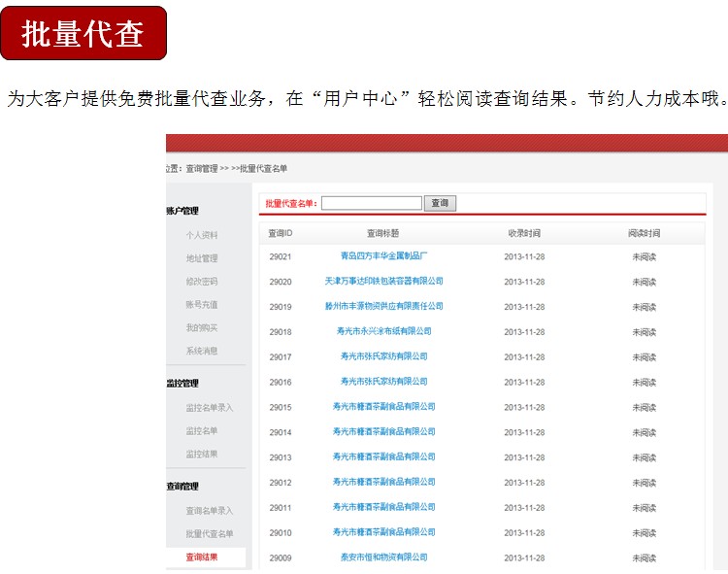Select the red 查询结果 sidebar item
This screenshot has height=574, width=728.
point(202,557)
